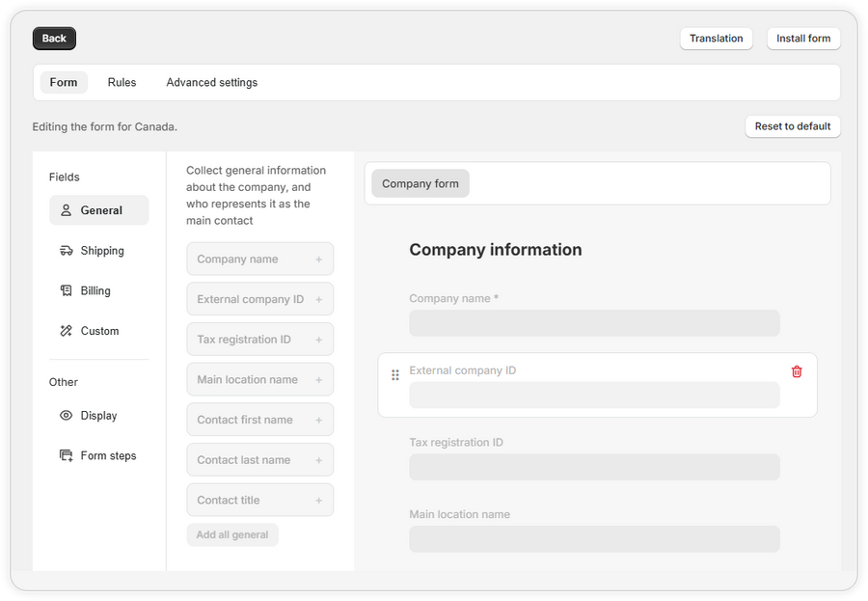Click the Back button
868x601 pixels.
pyautogui.click(x=54, y=39)
